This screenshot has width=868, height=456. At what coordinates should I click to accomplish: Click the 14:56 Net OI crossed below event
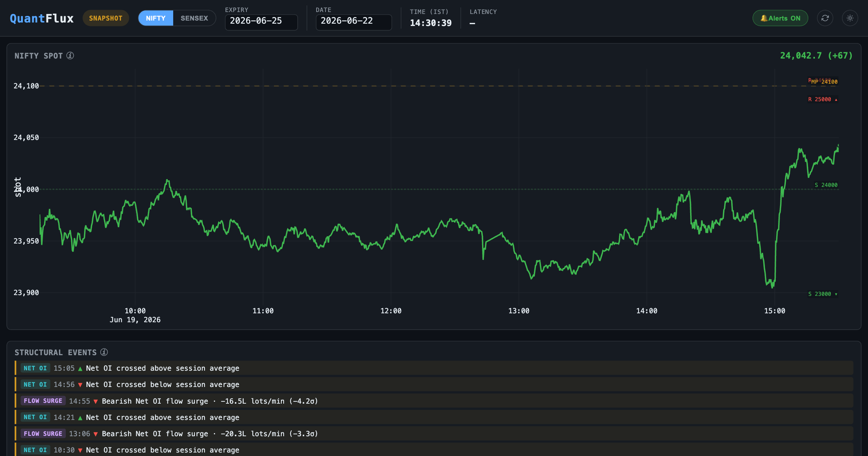[434, 384]
